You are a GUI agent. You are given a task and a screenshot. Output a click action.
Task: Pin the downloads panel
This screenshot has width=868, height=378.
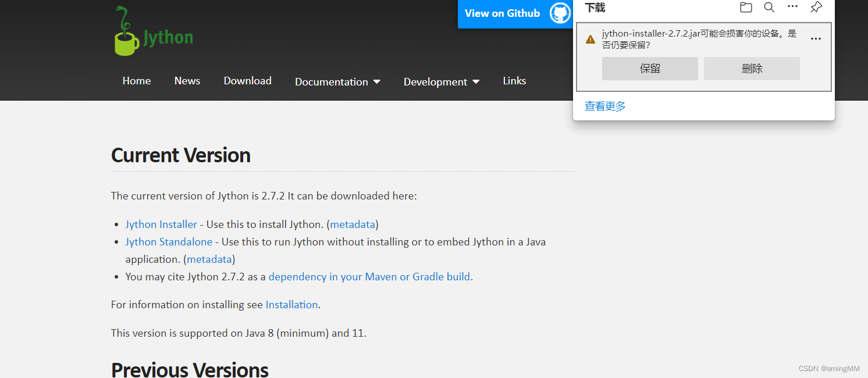816,8
